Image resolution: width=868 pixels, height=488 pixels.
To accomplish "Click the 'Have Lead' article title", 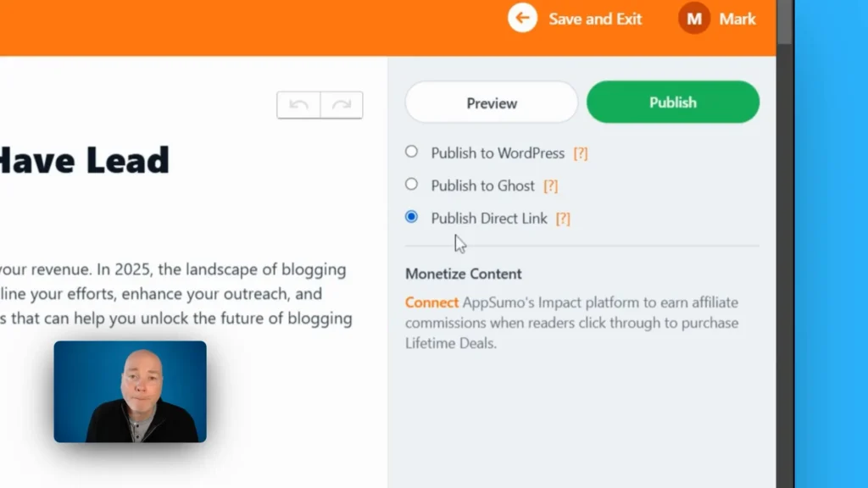I will click(84, 160).
